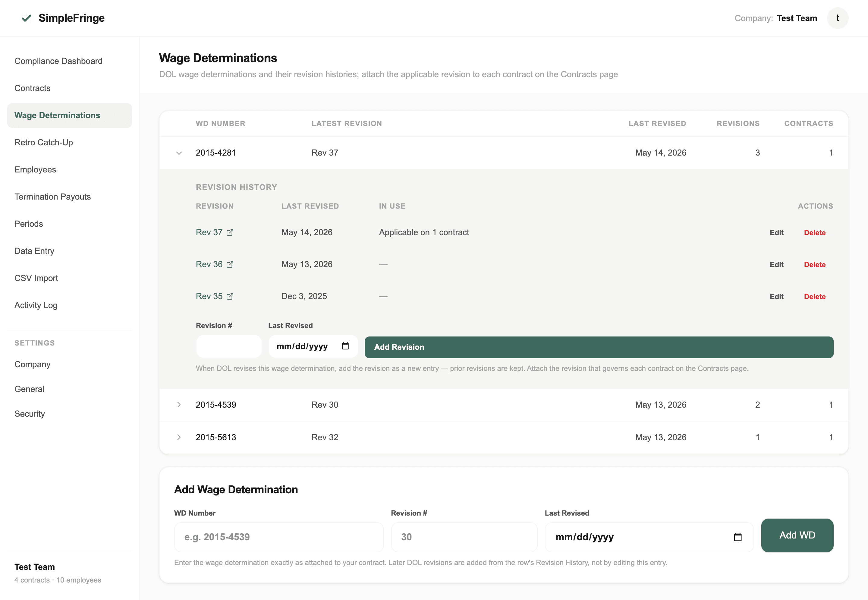868x600 pixels.
Task: Click '4 contracts · 10 employees' text
Action: click(58, 580)
